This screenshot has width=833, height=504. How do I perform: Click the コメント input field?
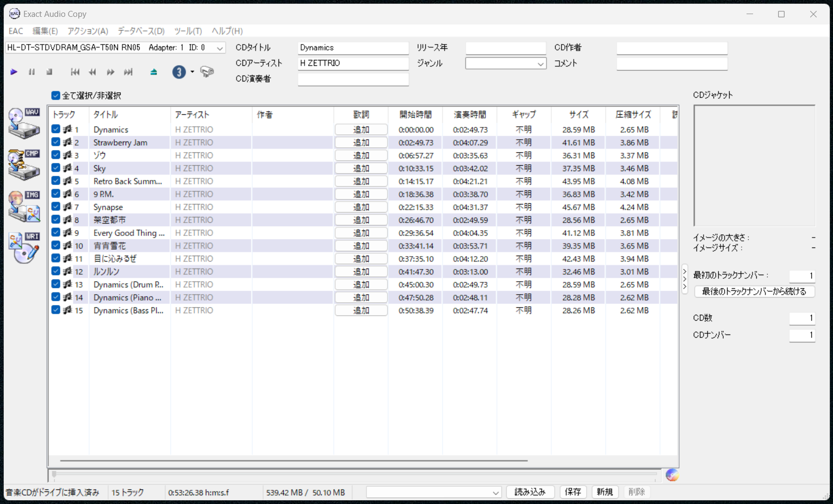(672, 63)
